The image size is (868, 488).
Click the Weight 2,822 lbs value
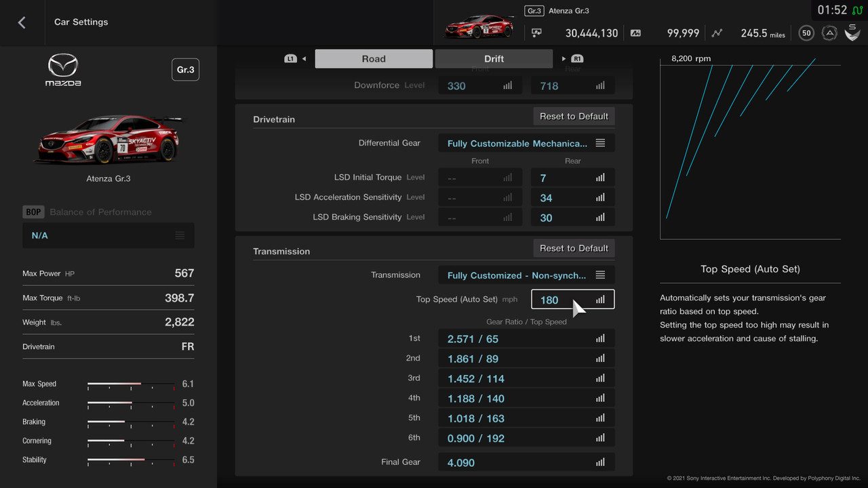coord(179,322)
